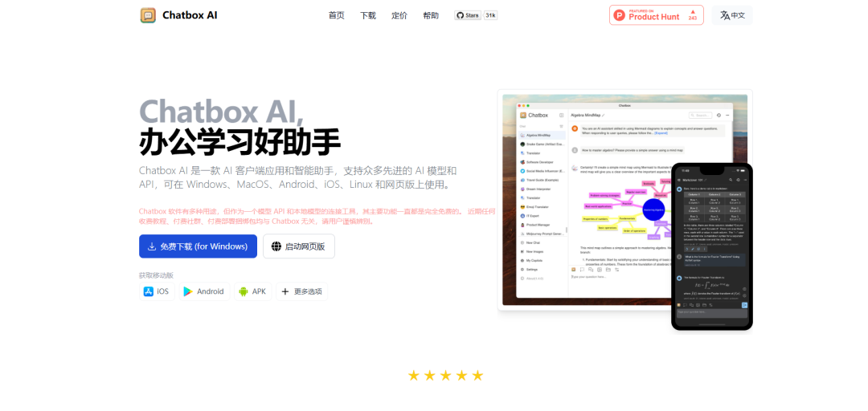This screenshot has width=868, height=411.
Task: Click the Chatbox AI logo icon
Action: click(x=148, y=15)
